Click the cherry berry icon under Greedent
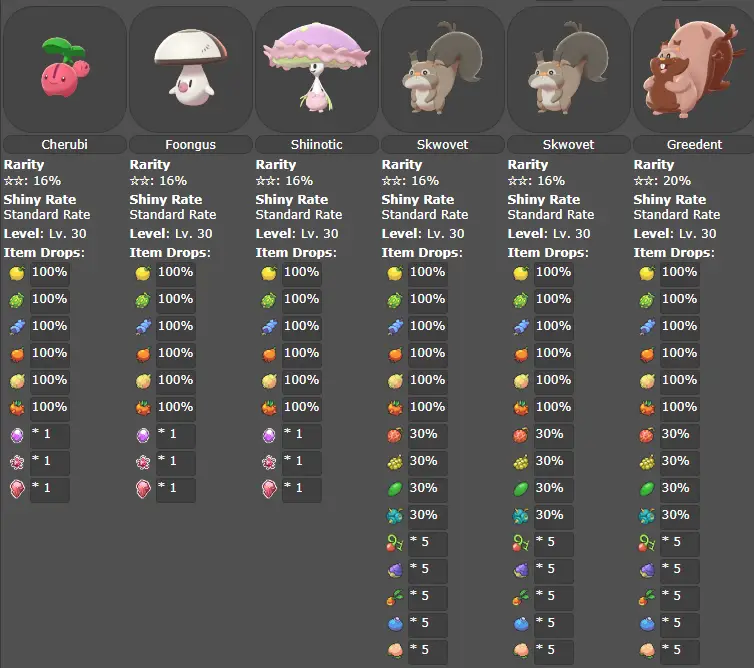The width and height of the screenshot is (754, 668). tap(646, 543)
